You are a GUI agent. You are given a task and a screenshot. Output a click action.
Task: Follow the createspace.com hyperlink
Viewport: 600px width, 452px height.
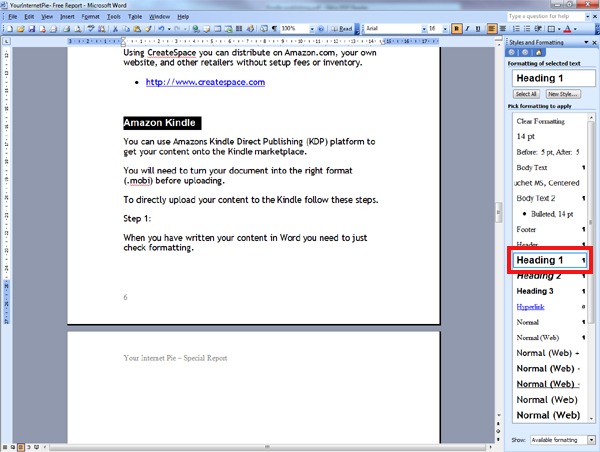coord(205,82)
